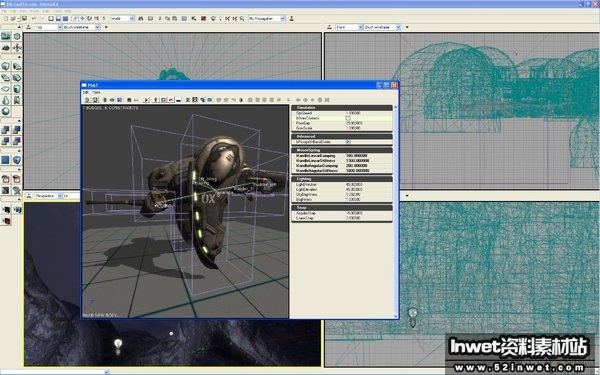Click the HandleLinearDamping value field
The height and width of the screenshot is (375, 600).
tap(368, 156)
